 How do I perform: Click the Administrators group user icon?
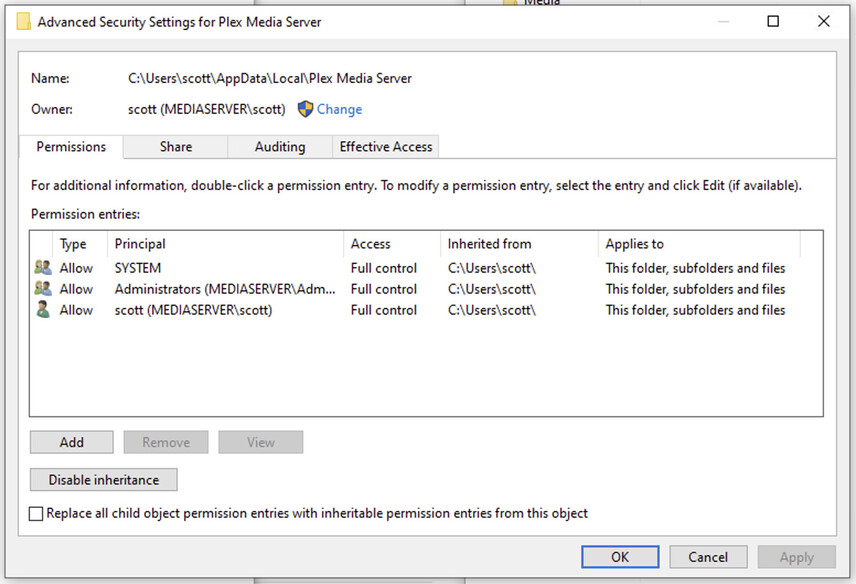(42, 289)
